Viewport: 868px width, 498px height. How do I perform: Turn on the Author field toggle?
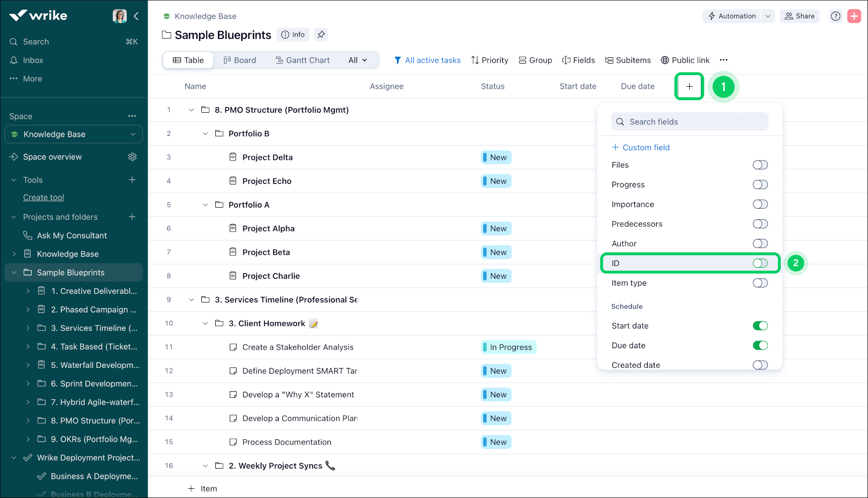coord(760,243)
